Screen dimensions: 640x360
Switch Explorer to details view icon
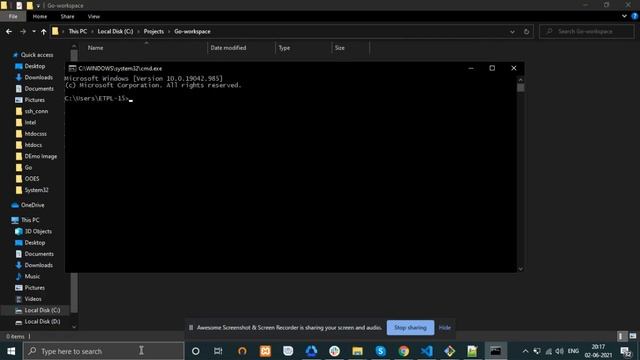621,336
